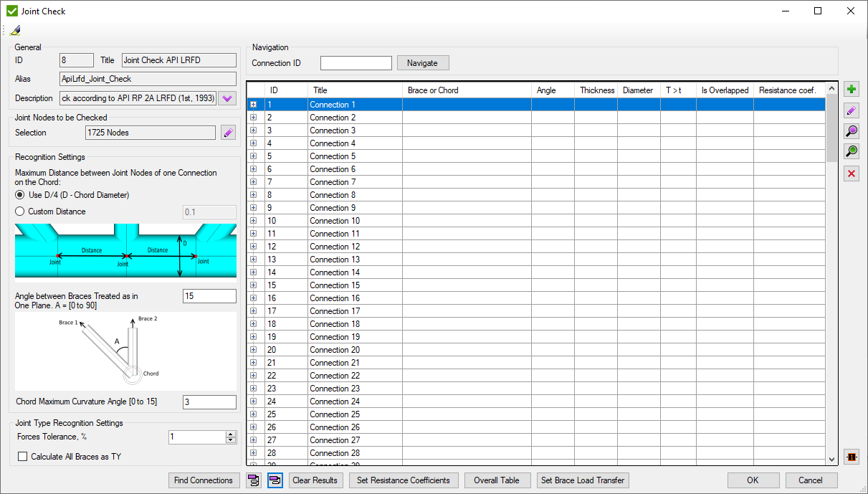Enable Calculate All Braces as TY
Viewport: 868px width, 494px height.
click(x=23, y=457)
